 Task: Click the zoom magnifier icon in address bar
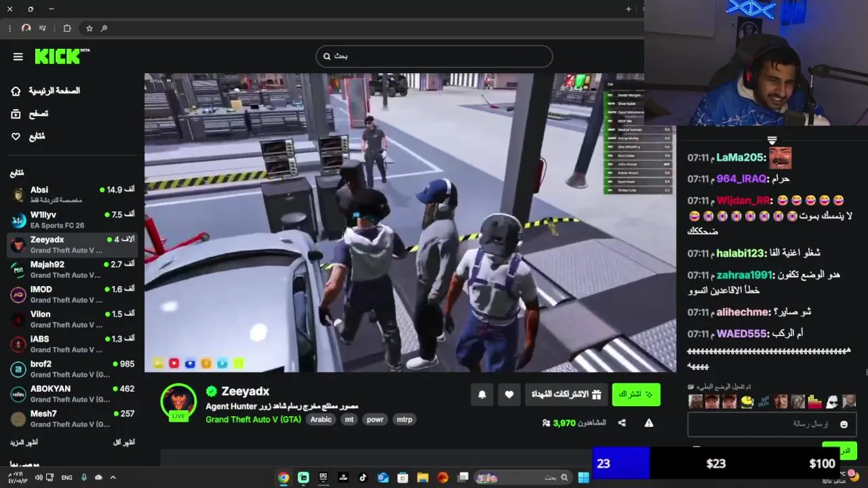pyautogui.click(x=104, y=28)
